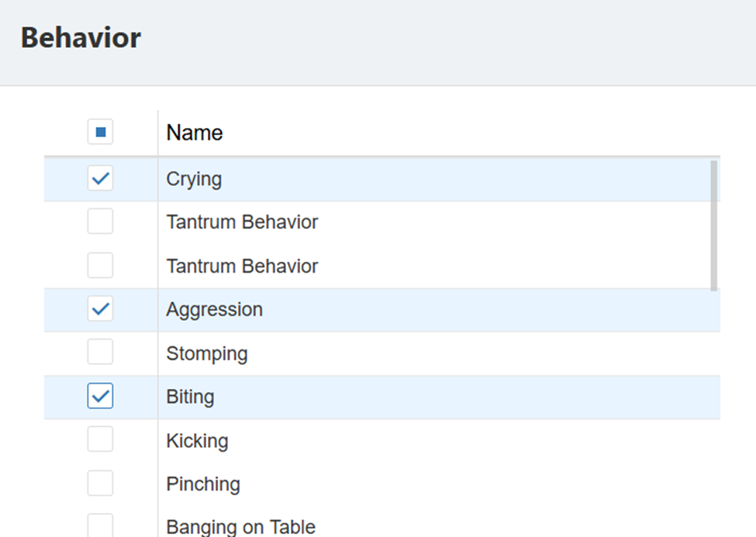Screen dimensions: 756x537
Task: Uncheck the Aggression checkbox
Action: [x=100, y=308]
